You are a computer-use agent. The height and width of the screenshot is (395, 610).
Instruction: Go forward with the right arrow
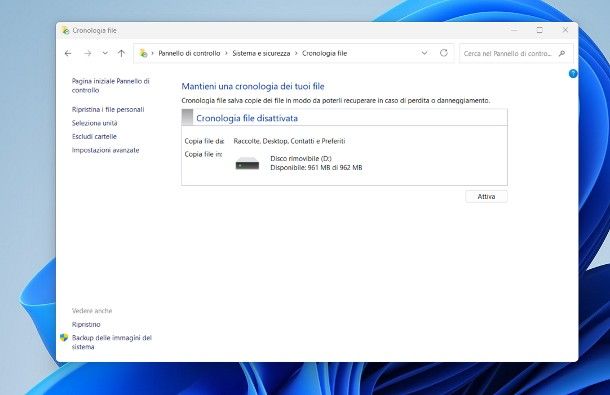click(88, 53)
